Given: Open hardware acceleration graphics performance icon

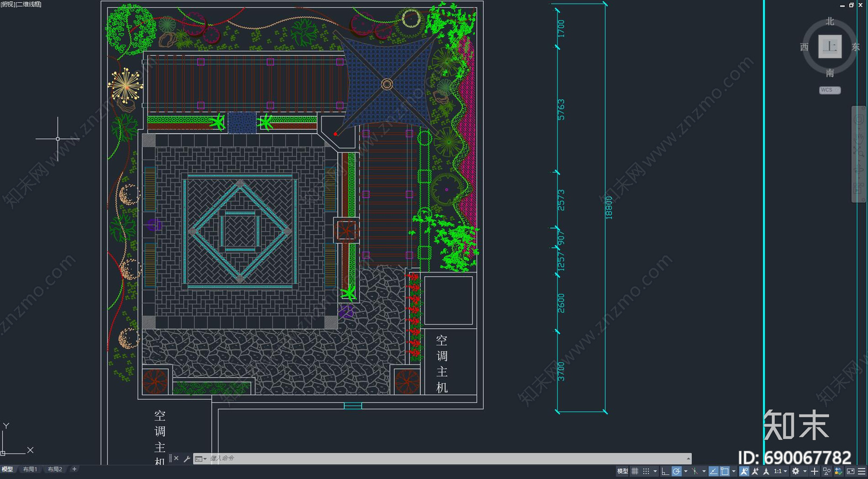Looking at the screenshot, I should pos(838,471).
